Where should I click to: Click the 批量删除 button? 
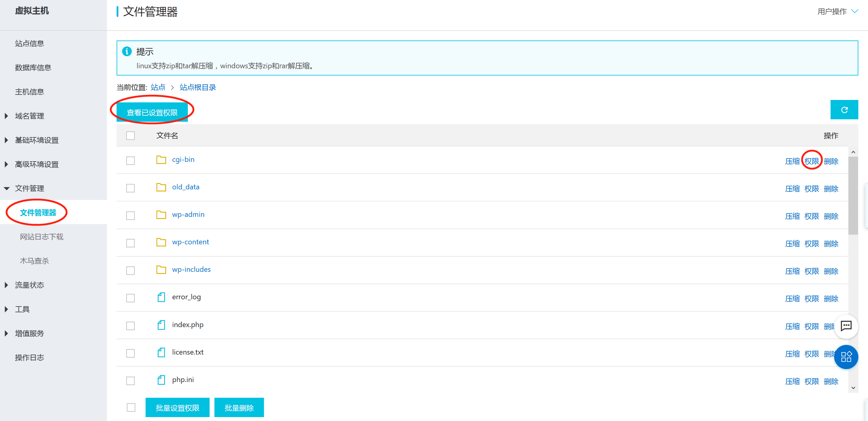pos(239,407)
